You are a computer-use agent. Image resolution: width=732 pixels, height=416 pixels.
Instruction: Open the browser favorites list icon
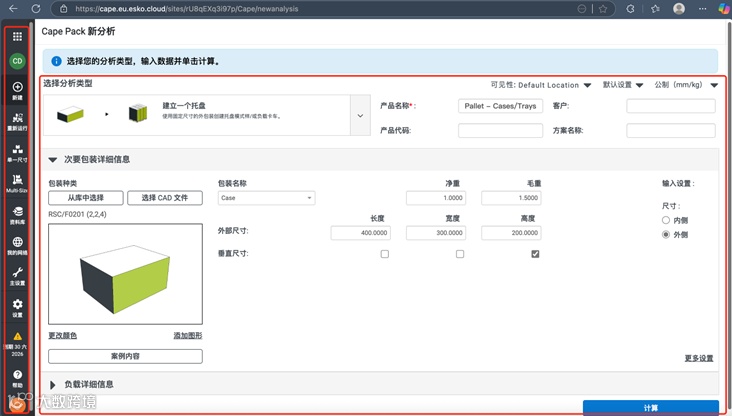click(655, 8)
